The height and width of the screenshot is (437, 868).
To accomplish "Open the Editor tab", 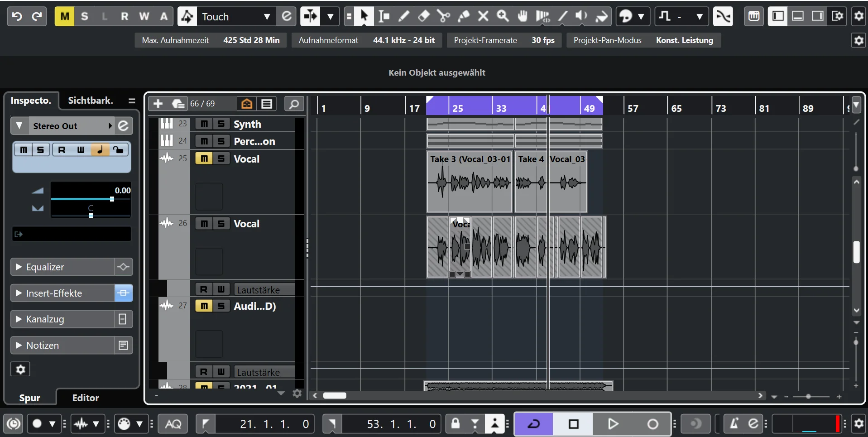I will pos(86,398).
